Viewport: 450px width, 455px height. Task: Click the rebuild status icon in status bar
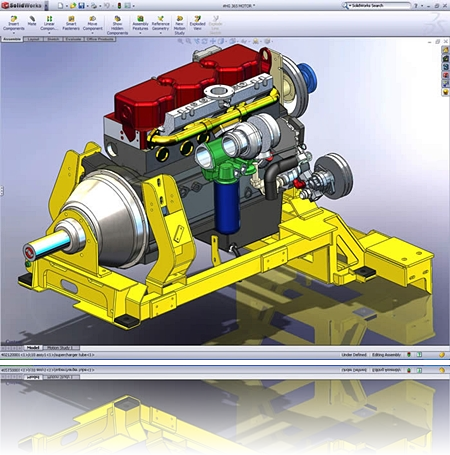[409, 355]
